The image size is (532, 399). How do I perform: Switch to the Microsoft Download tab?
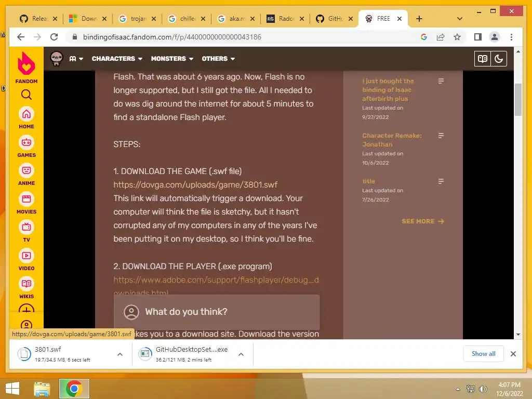click(83, 19)
